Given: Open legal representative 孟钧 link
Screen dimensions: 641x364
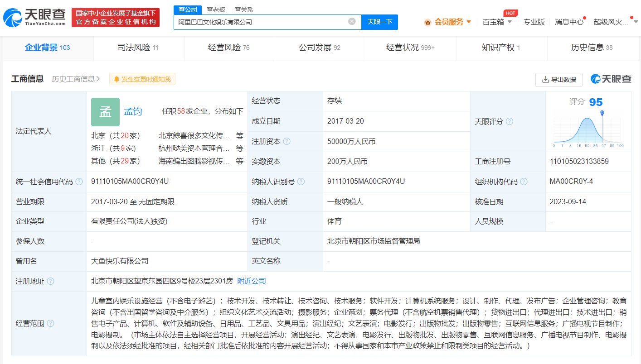Looking at the screenshot, I should pos(133,111).
